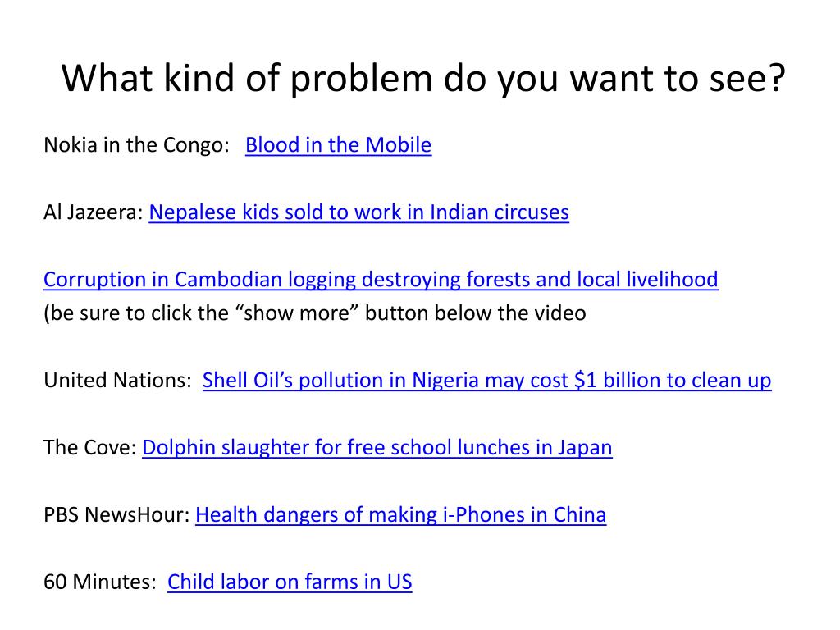Click the PBS NewsHour source label
The image size is (840, 630).
pos(116,515)
